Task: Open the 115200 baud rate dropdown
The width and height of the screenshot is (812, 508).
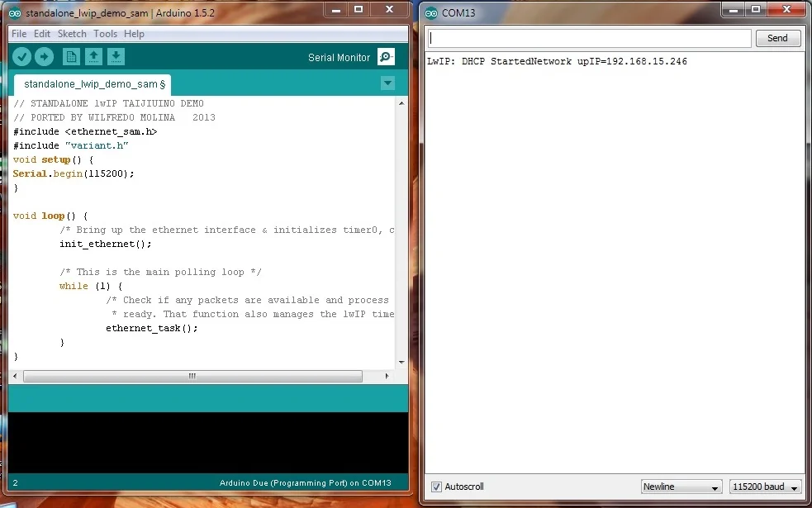Action: (766, 487)
